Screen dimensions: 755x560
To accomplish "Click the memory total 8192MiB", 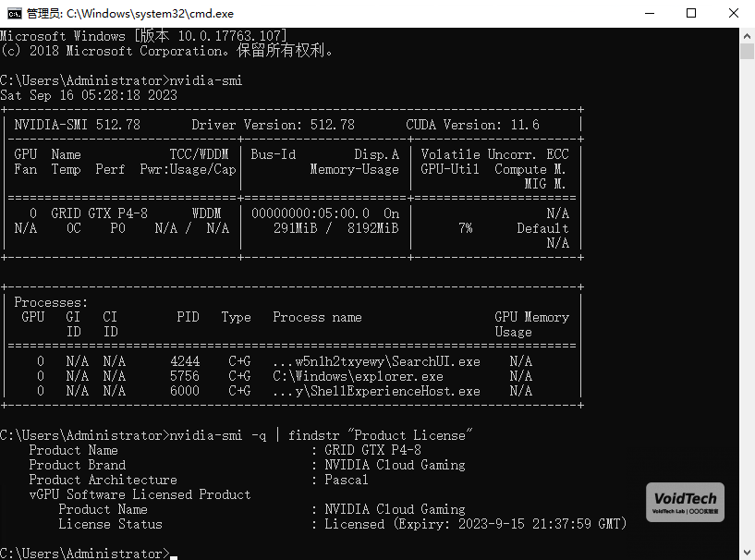I will 373,228.
